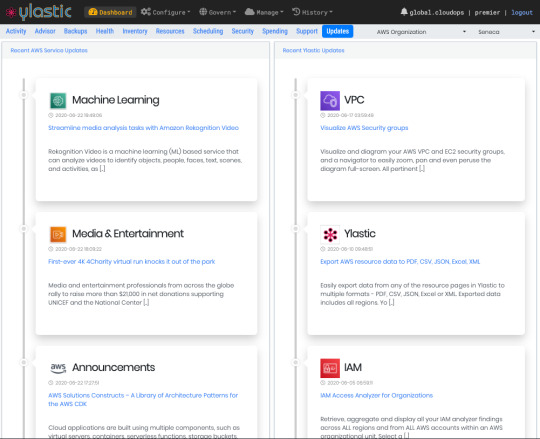Click timeline marker beside VPC card

[295, 95]
